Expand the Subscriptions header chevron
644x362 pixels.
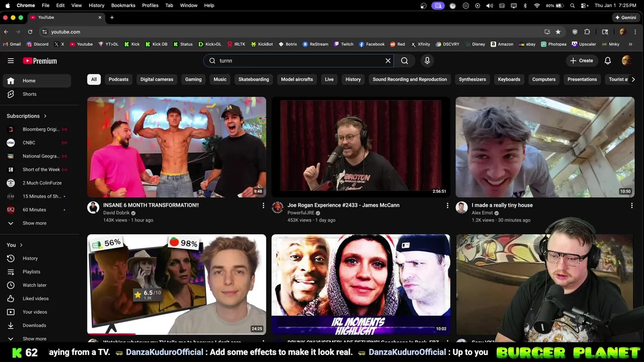(45, 116)
